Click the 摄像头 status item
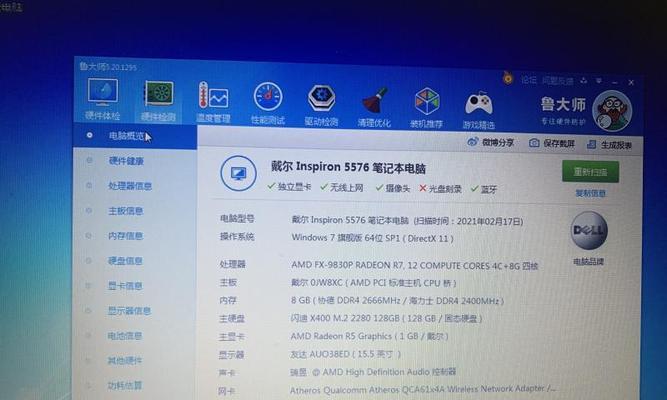The height and width of the screenshot is (400, 667). pyautogui.click(x=393, y=188)
